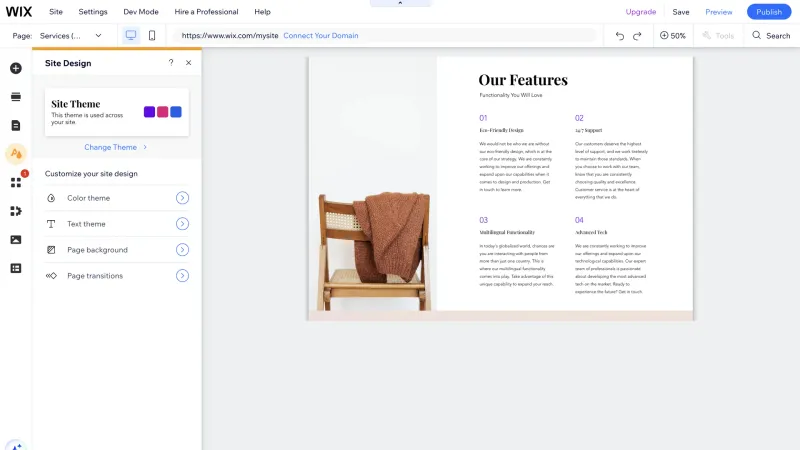Open the Add Section strips icon in sidebar
800x450 pixels.
point(16,97)
